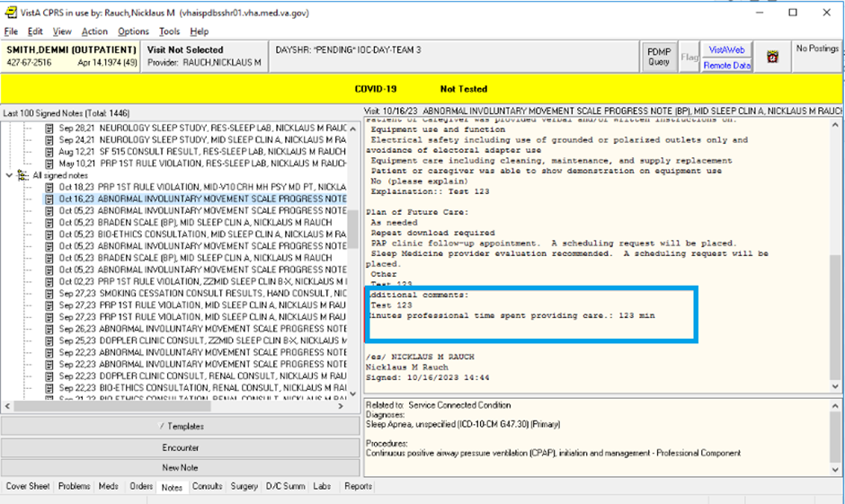Open the Options menu
845x504 pixels.
coord(133,31)
